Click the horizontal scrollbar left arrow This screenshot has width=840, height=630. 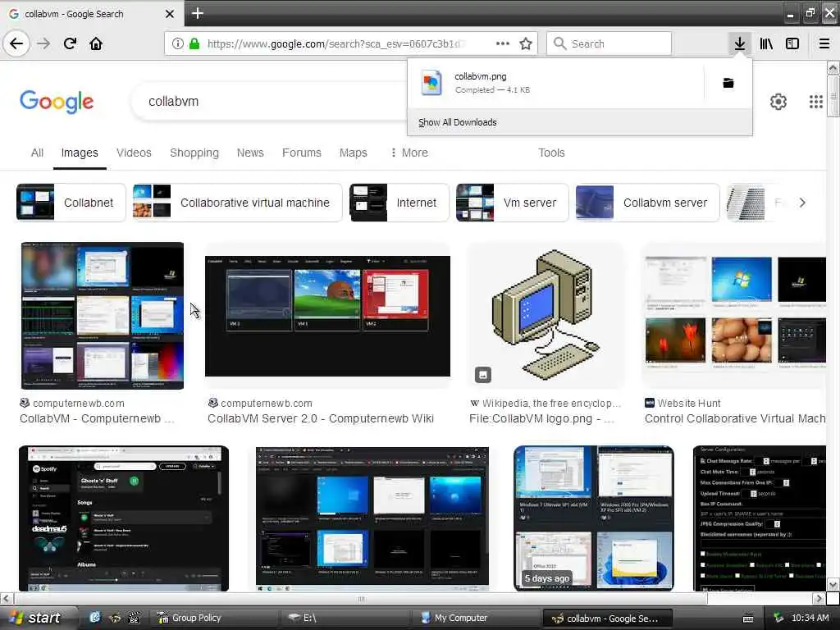6,598
